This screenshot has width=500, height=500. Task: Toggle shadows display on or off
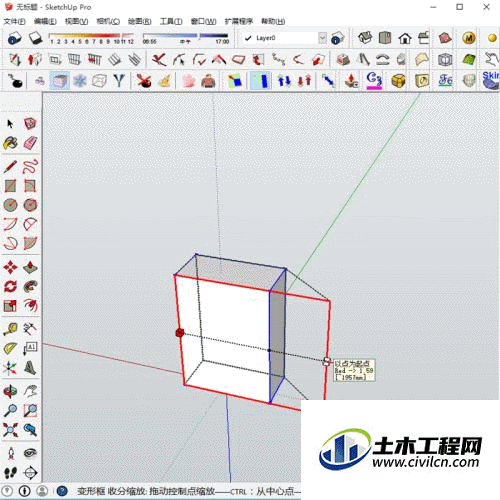click(35, 38)
